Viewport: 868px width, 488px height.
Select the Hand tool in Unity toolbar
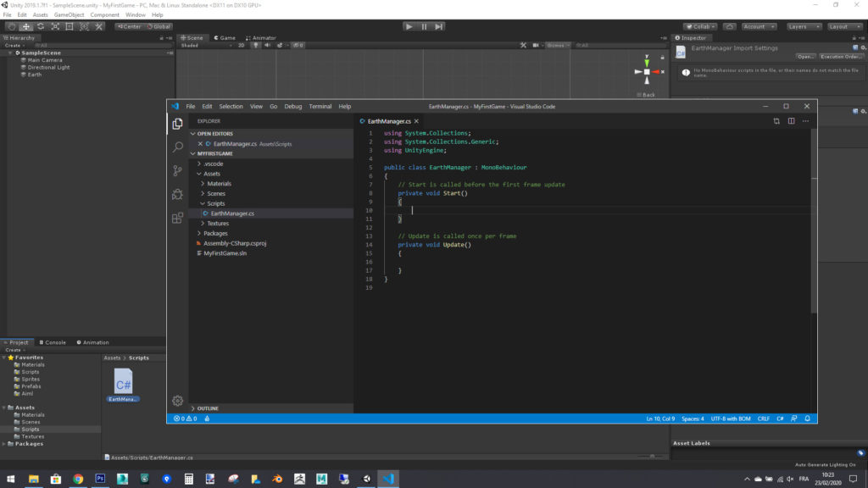12,26
